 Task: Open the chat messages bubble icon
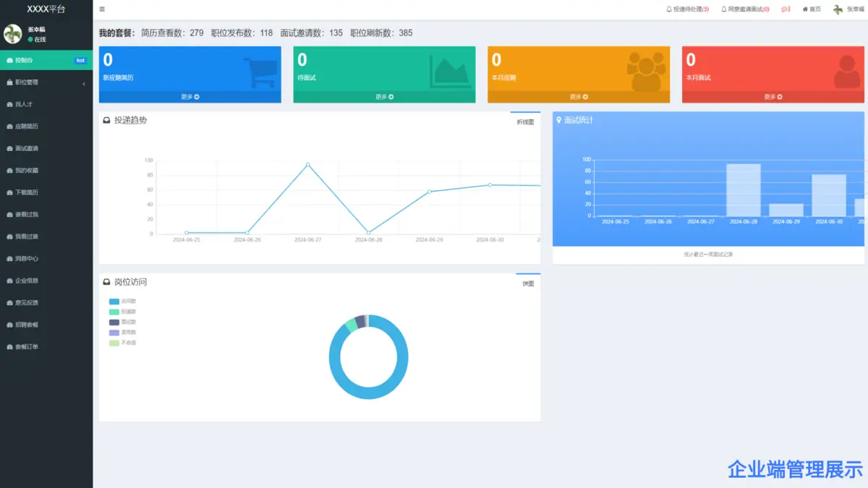point(784,9)
